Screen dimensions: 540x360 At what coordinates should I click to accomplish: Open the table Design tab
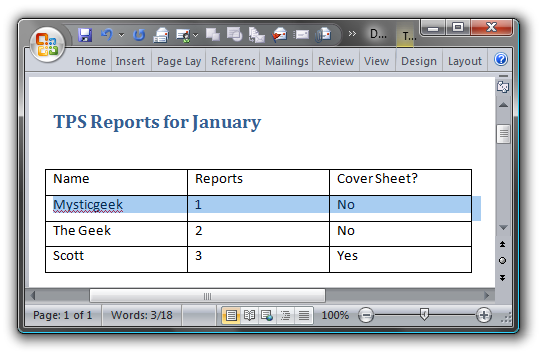coord(419,61)
